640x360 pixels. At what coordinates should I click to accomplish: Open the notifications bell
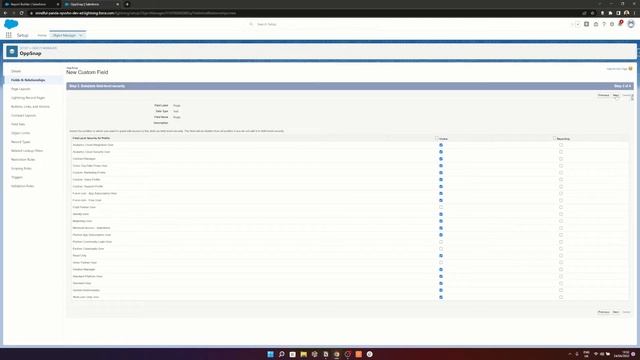pyautogui.click(x=620, y=24)
